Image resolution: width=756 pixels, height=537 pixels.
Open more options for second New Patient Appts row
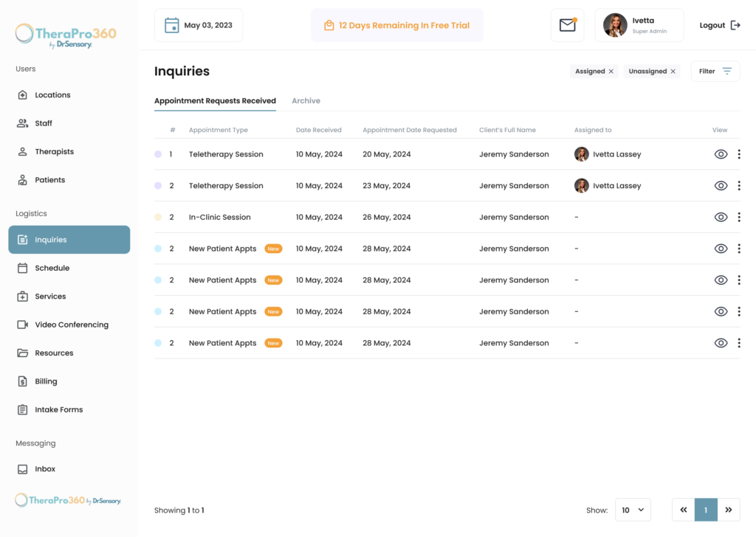coord(739,280)
